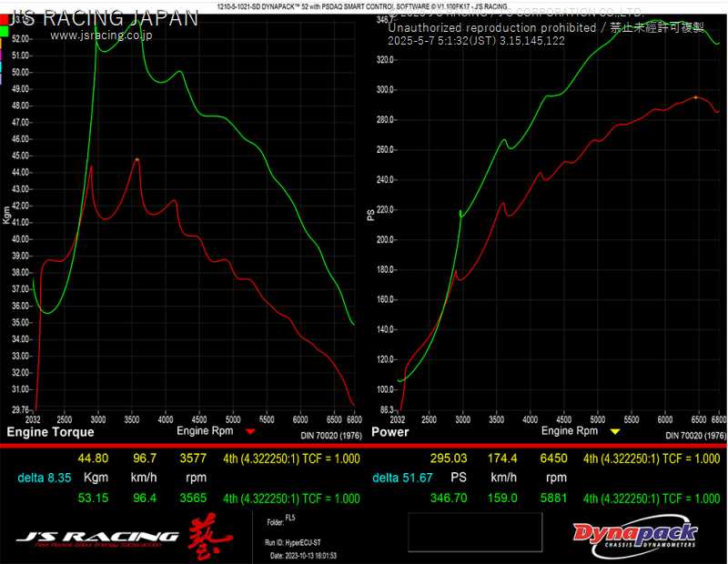Click the delta 8.35 torque readout
Screen dimensions: 728x564
click(x=44, y=478)
